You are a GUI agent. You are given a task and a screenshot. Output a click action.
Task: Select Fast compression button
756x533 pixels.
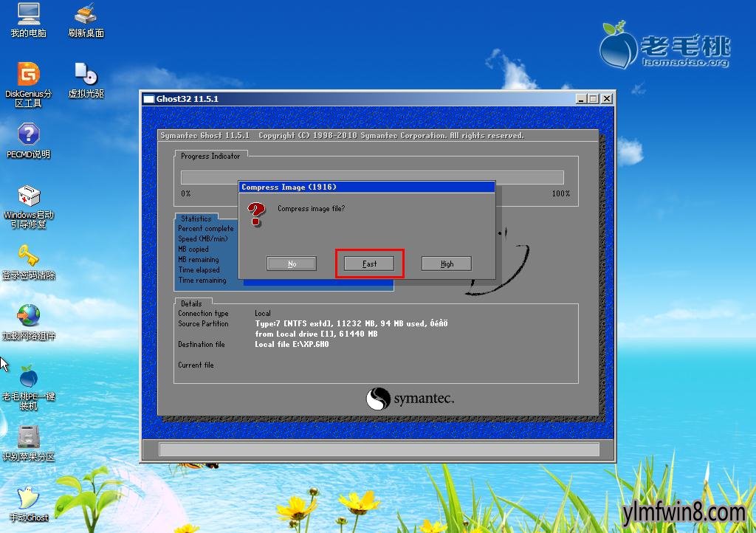369,264
